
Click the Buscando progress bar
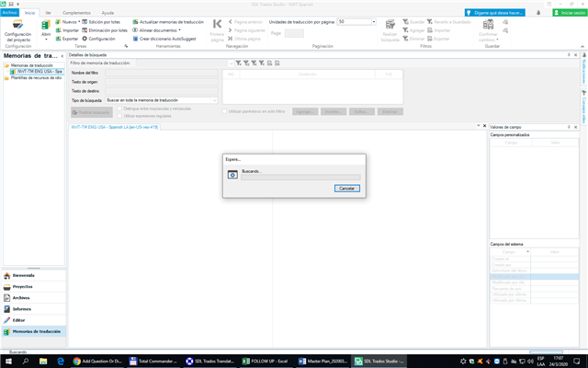(300, 178)
